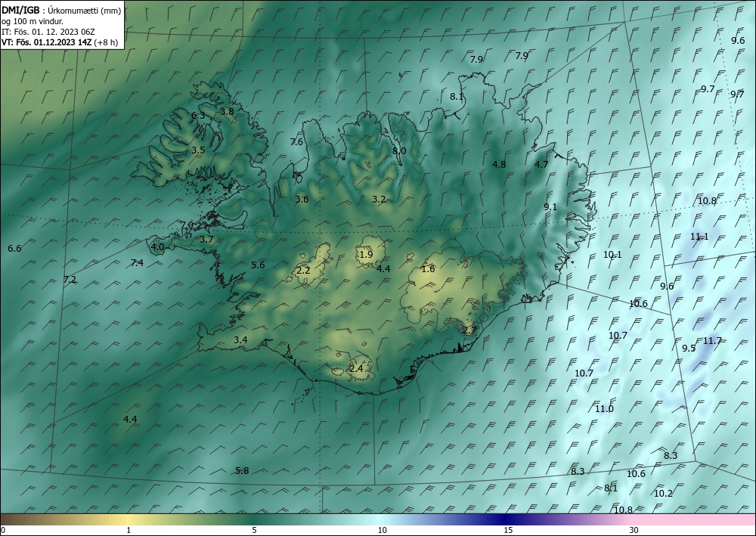
Task: Click the 'IT: Fös. 01. 12. 2023 06Z' line
Action: coord(48,32)
